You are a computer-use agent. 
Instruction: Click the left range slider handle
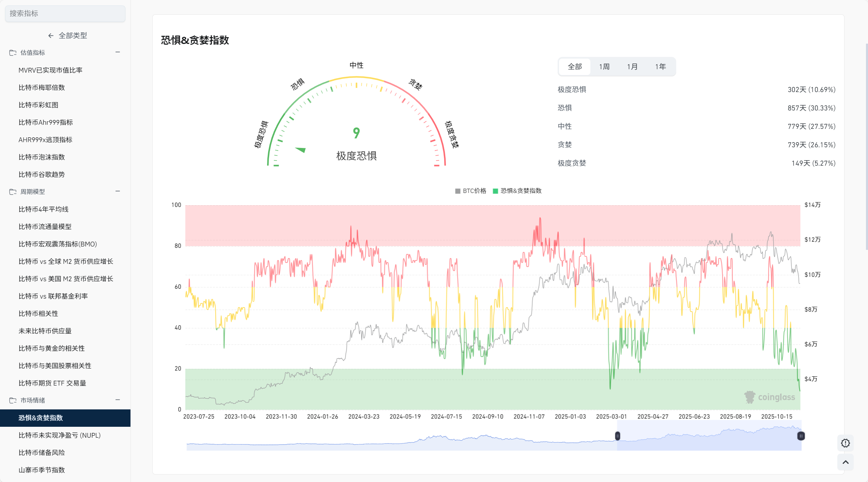click(617, 436)
